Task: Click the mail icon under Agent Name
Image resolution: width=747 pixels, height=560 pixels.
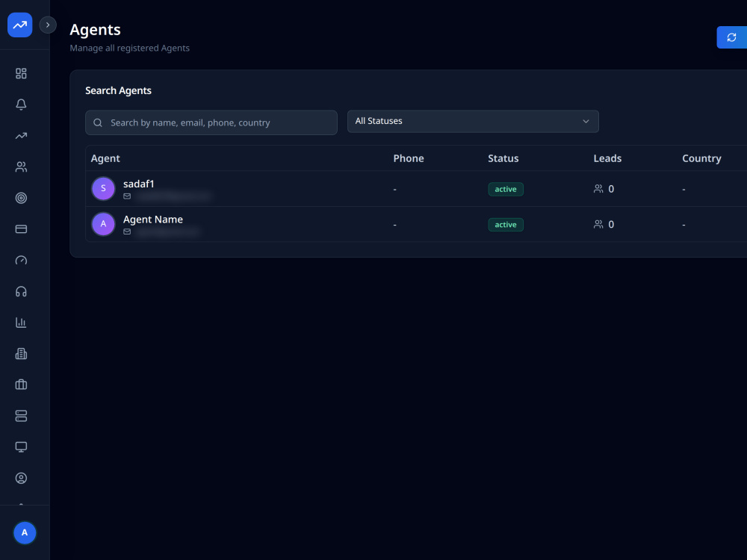Action: pyautogui.click(x=127, y=232)
